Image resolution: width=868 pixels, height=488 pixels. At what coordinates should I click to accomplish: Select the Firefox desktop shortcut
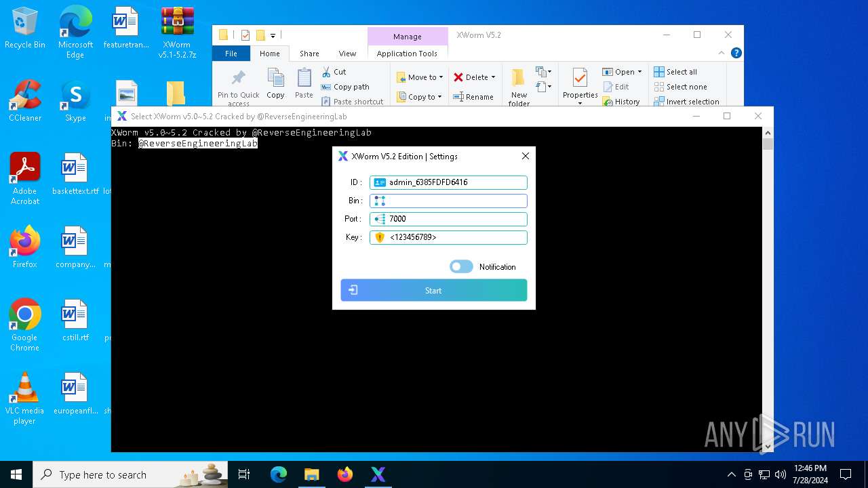[x=25, y=247]
